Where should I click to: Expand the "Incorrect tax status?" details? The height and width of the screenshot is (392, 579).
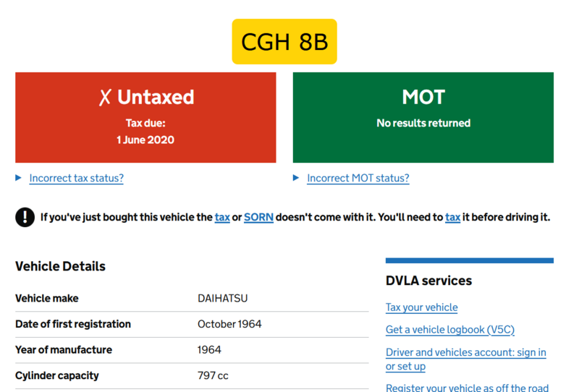pos(76,178)
